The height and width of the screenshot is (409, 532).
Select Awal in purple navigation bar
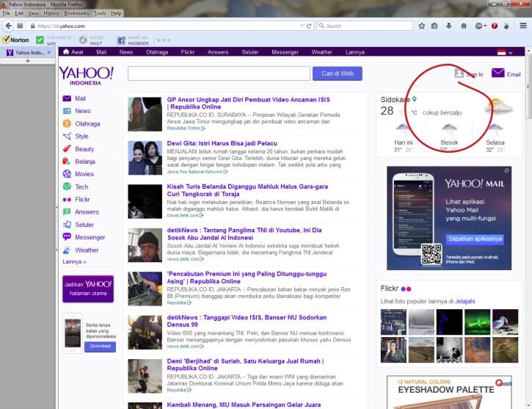[73, 52]
